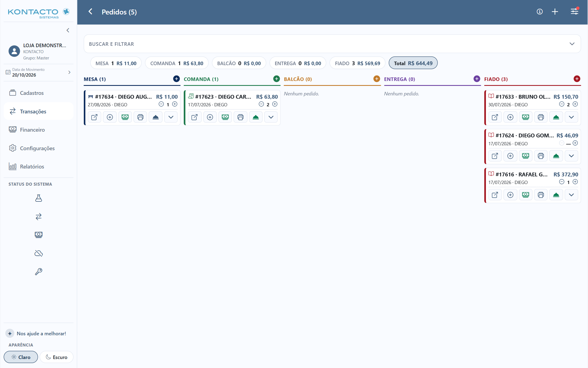Toggle the FIADO summary filter chip
The width and height of the screenshot is (588, 368).
click(x=357, y=63)
